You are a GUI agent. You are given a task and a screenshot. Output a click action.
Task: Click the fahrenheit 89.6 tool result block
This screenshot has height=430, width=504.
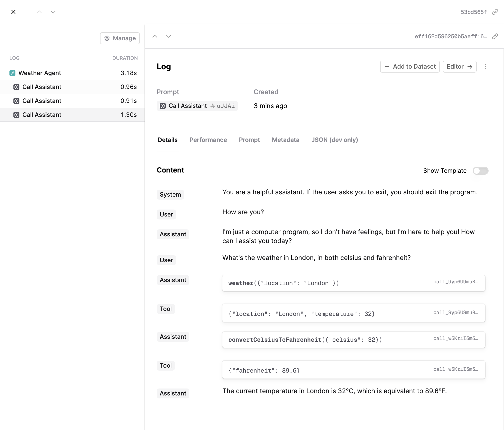pyautogui.click(x=354, y=370)
